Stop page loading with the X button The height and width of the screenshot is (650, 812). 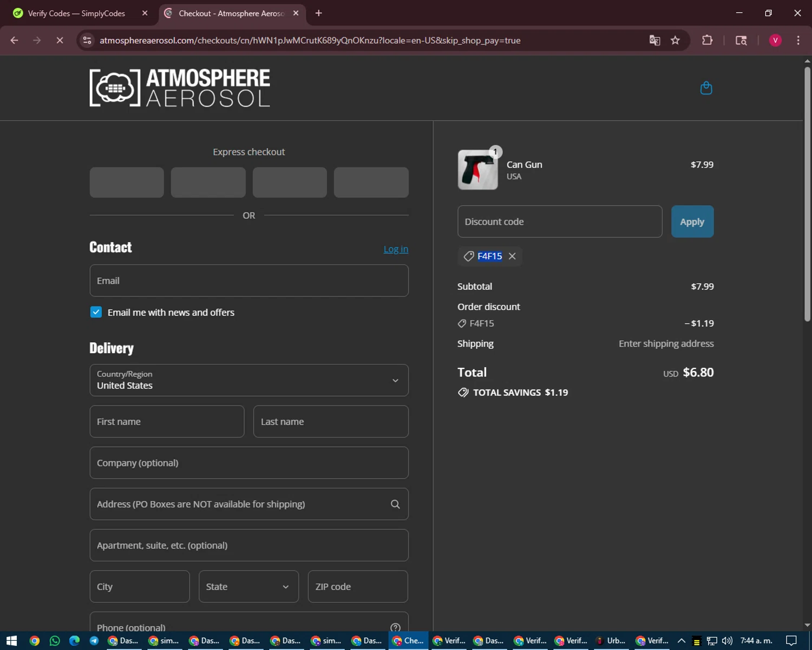click(60, 40)
